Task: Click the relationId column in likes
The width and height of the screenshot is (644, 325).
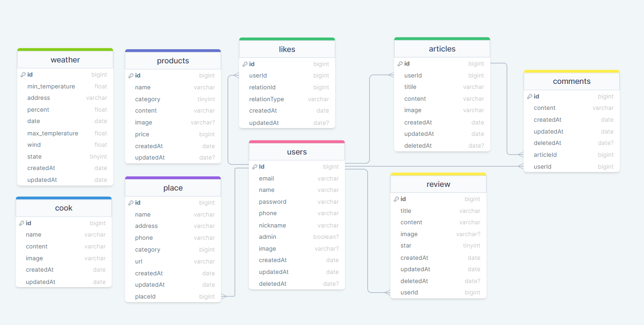Action: point(287,88)
